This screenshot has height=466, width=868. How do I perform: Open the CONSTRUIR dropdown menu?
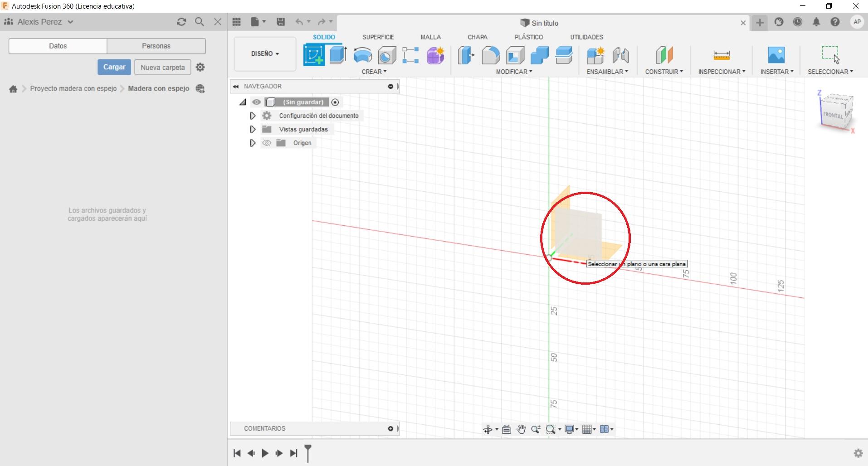664,72
